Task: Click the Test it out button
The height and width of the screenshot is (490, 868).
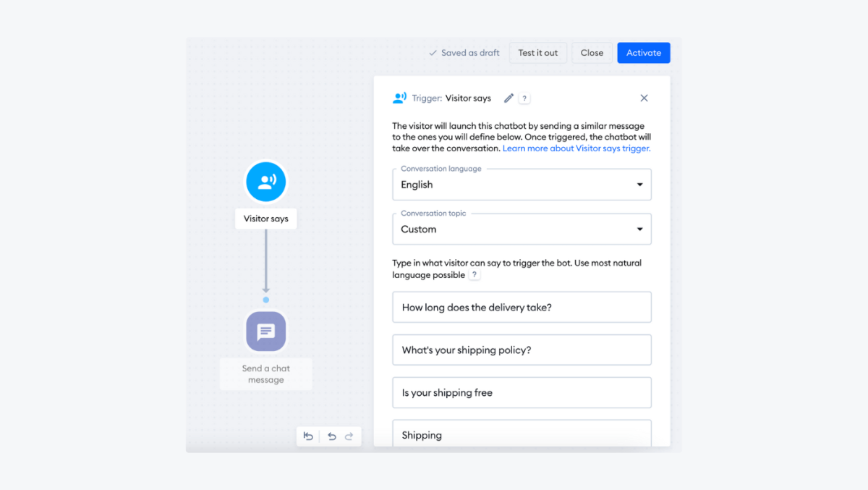Action: pos(537,52)
